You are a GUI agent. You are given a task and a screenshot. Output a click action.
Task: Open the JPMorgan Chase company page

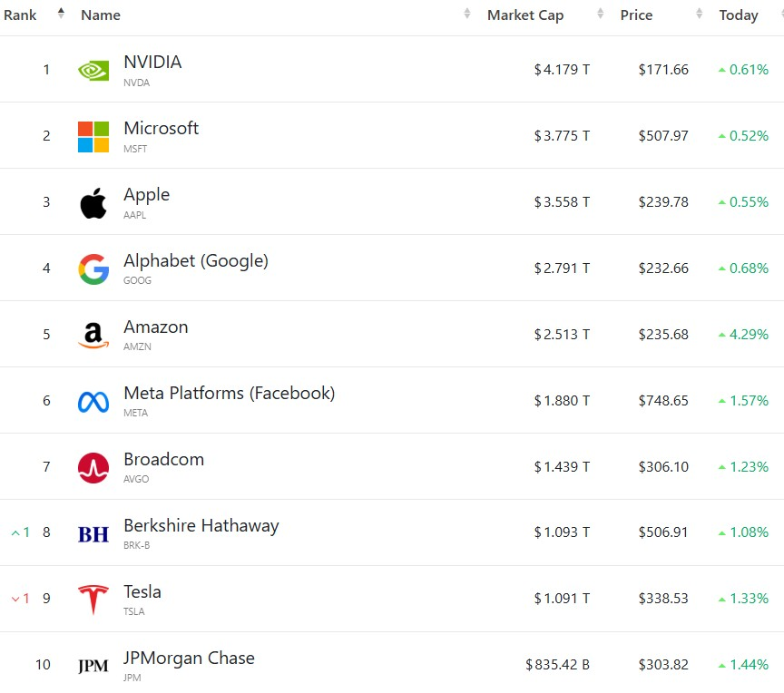[189, 658]
